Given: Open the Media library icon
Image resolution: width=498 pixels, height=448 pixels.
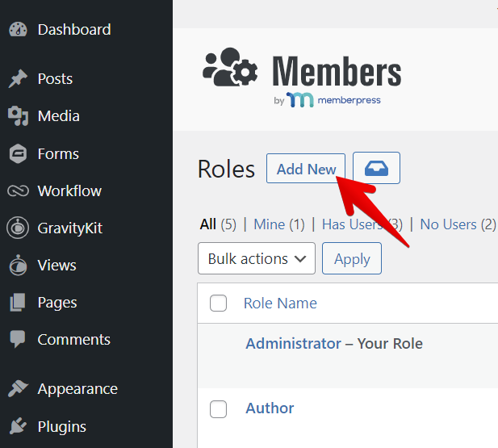Looking at the screenshot, I should (x=18, y=116).
